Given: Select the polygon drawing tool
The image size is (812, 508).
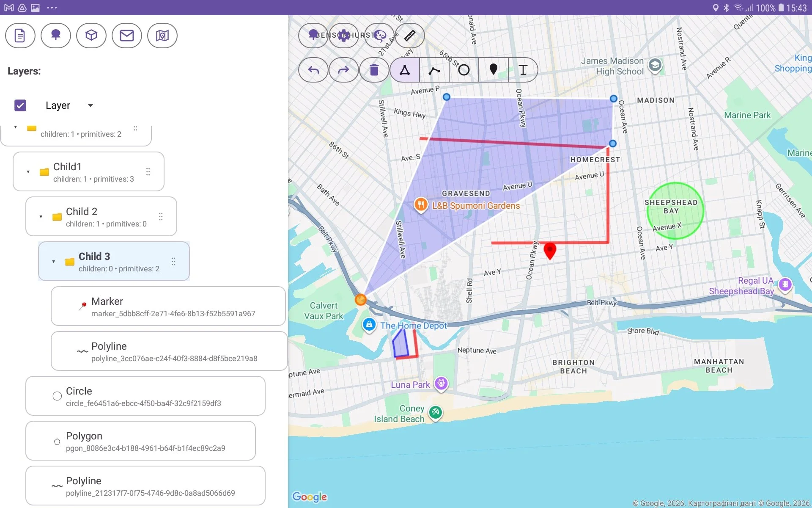Looking at the screenshot, I should tap(405, 70).
